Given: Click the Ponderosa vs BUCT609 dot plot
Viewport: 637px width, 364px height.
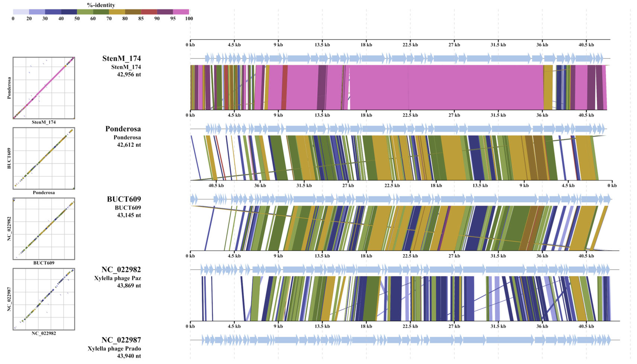Looking at the screenshot, I should (x=44, y=158).
